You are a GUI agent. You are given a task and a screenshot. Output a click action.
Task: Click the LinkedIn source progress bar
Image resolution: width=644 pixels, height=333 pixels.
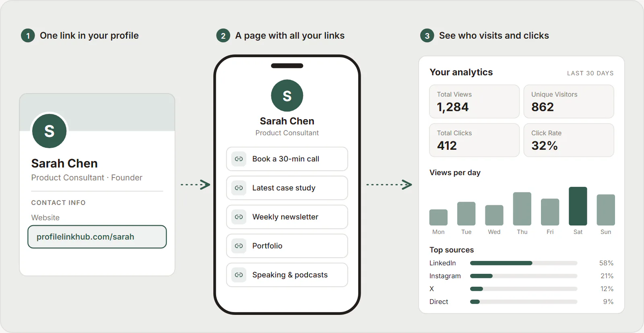tap(524, 263)
